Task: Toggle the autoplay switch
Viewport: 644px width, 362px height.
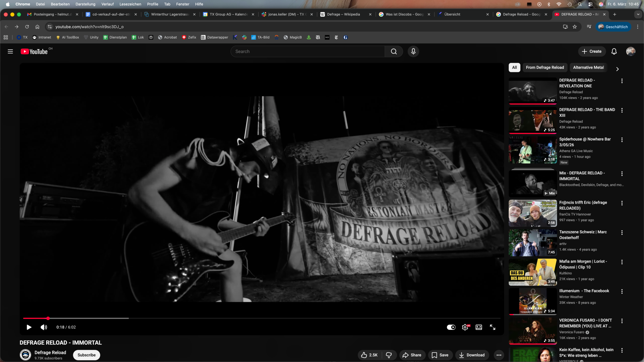Action: pyautogui.click(x=451, y=327)
